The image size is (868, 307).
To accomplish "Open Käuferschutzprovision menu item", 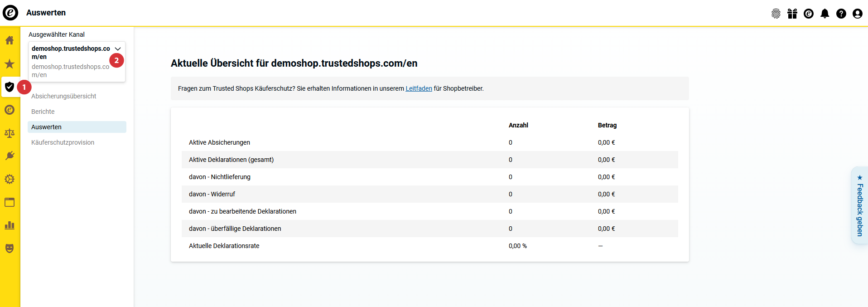I will pos(63,142).
